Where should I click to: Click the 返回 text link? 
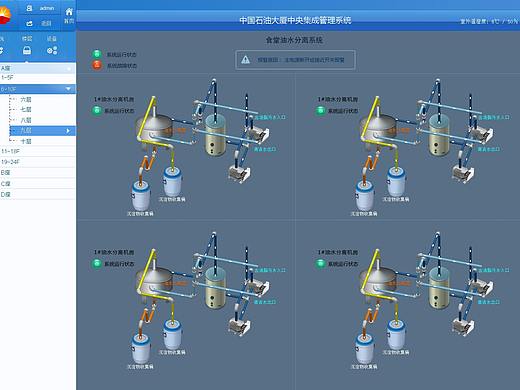coord(46,23)
